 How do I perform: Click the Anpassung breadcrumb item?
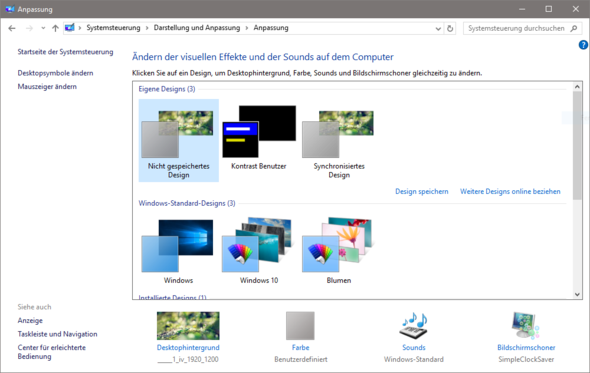click(x=271, y=28)
